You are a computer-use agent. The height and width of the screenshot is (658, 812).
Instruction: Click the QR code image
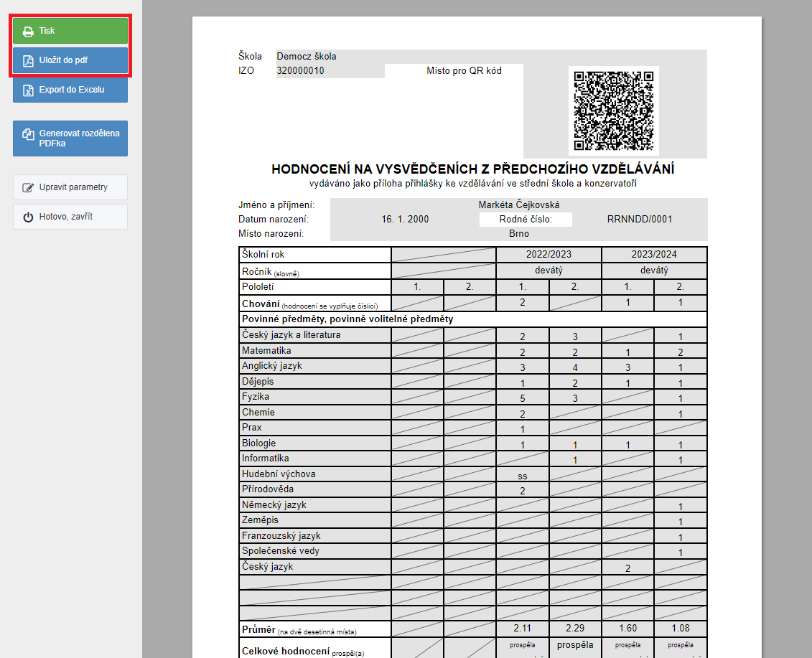(614, 109)
